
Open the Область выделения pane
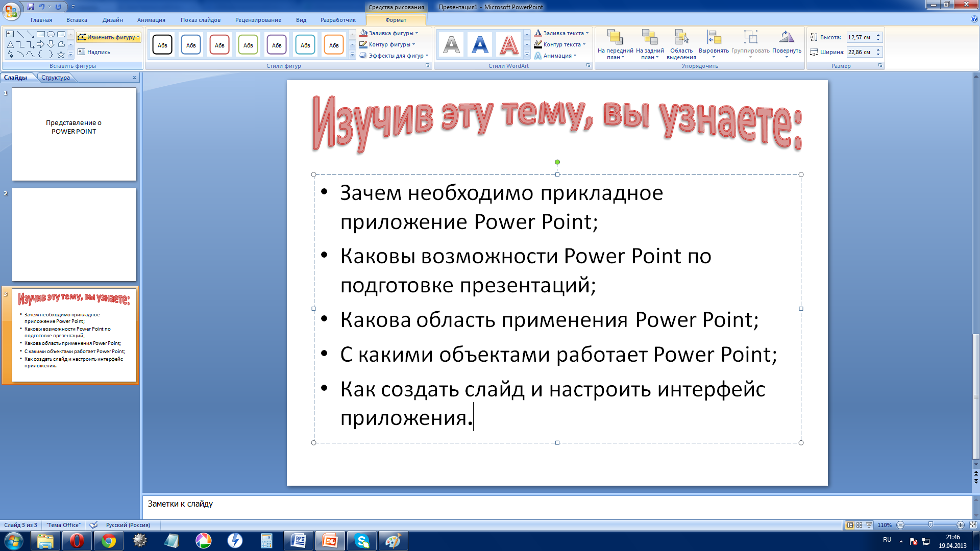(x=681, y=45)
